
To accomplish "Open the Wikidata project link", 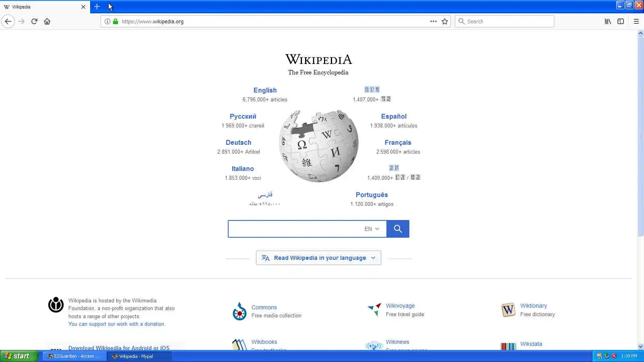I will pos(531,344).
